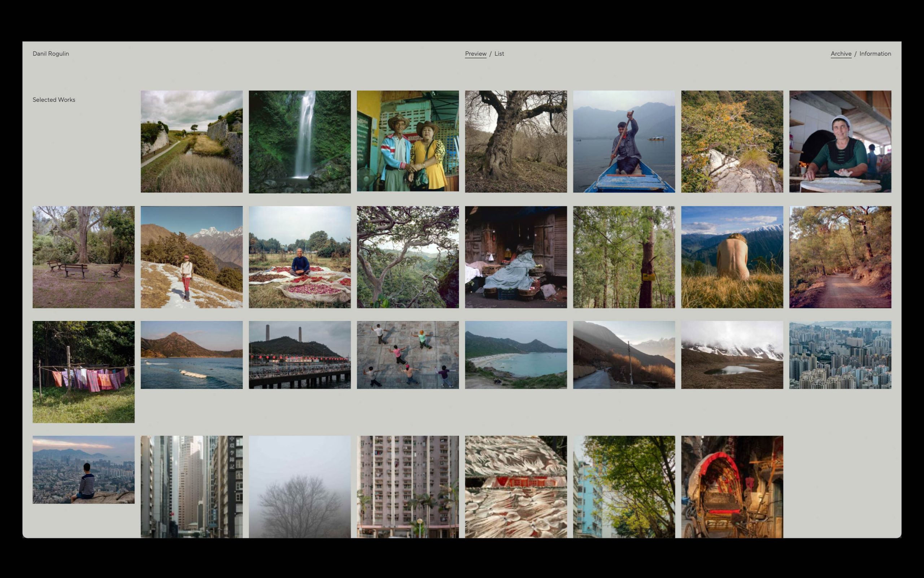The height and width of the screenshot is (578, 924).
Task: Open the yellow shrub on rock photo
Action: (x=732, y=142)
